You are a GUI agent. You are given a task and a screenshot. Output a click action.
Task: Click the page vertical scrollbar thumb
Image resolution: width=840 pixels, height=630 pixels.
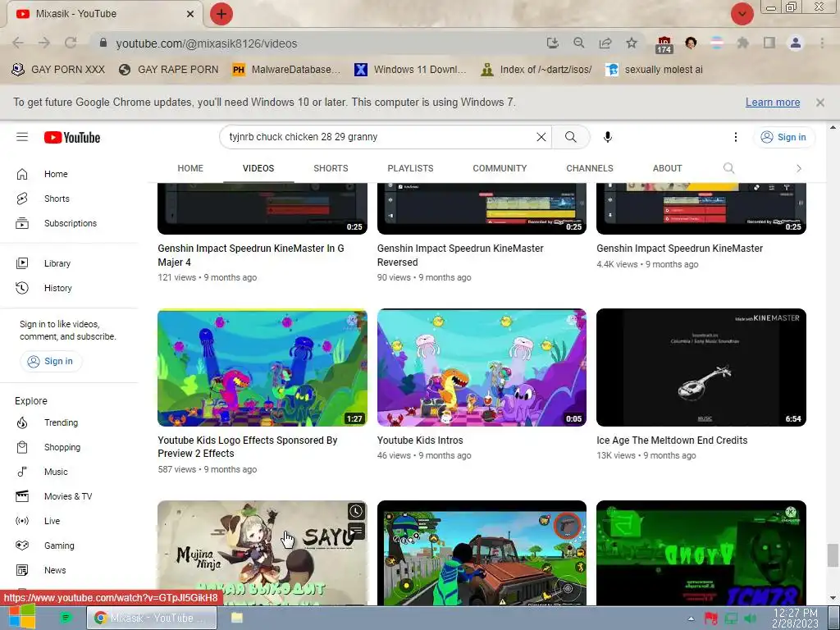[833, 555]
